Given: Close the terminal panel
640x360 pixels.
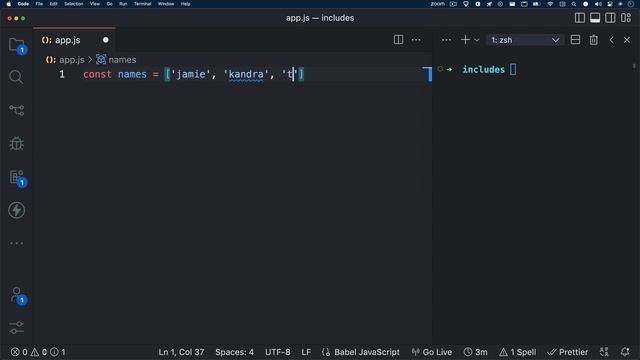Looking at the screenshot, I should tap(627, 40).
